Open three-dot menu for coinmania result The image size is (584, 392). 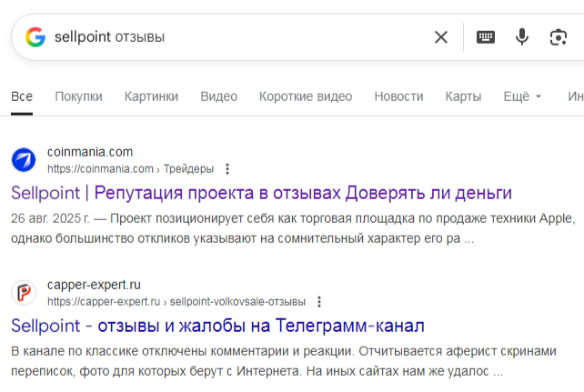click(x=227, y=169)
